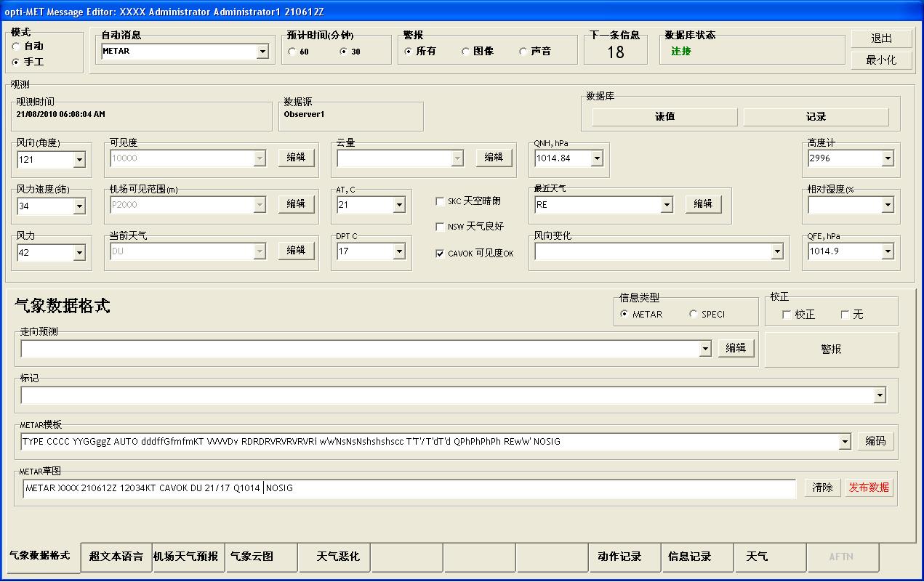Select the SPECI message type radio button

(x=693, y=315)
